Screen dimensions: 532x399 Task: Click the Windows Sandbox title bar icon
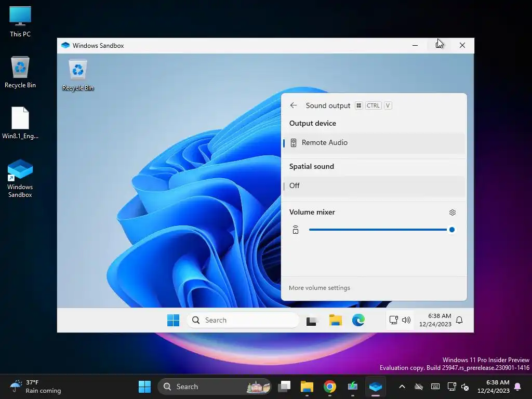point(65,45)
